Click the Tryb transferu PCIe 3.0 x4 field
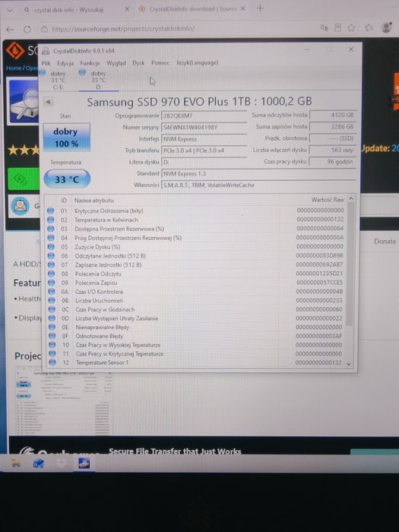 tap(204, 150)
